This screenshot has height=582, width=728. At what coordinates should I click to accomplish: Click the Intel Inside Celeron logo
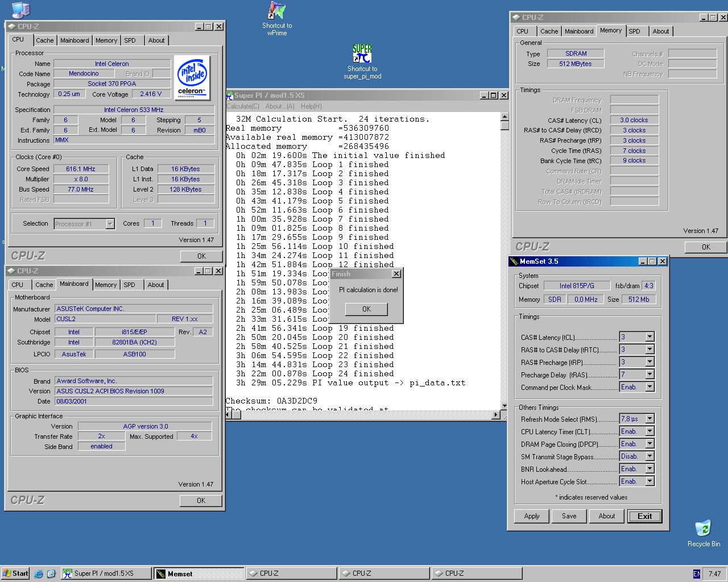192,78
